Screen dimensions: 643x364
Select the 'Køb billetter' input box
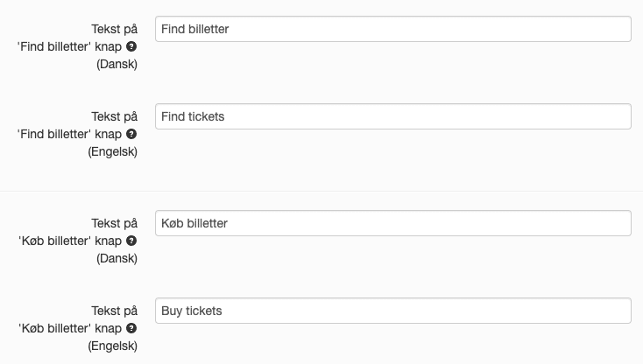pyautogui.click(x=392, y=223)
